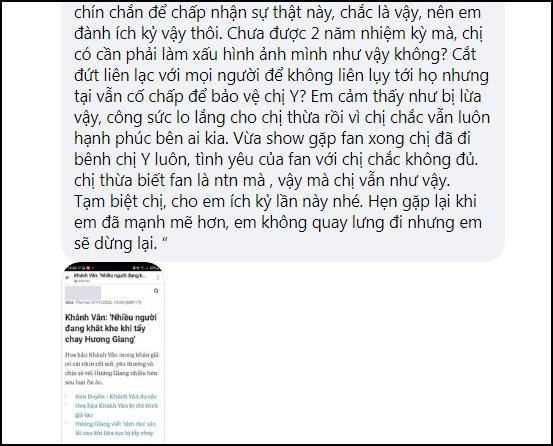This screenshot has width=553, height=446.
Task: Click the comment line starting 'chín chắn để chấp nhận sự thật'
Action: click(277, 13)
